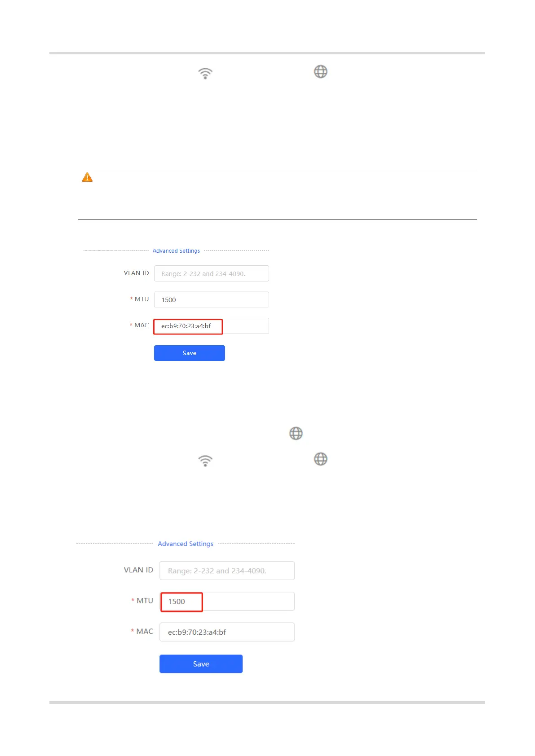
Task: Click the red-highlighted MTU field showing 1500
Action: [182, 602]
